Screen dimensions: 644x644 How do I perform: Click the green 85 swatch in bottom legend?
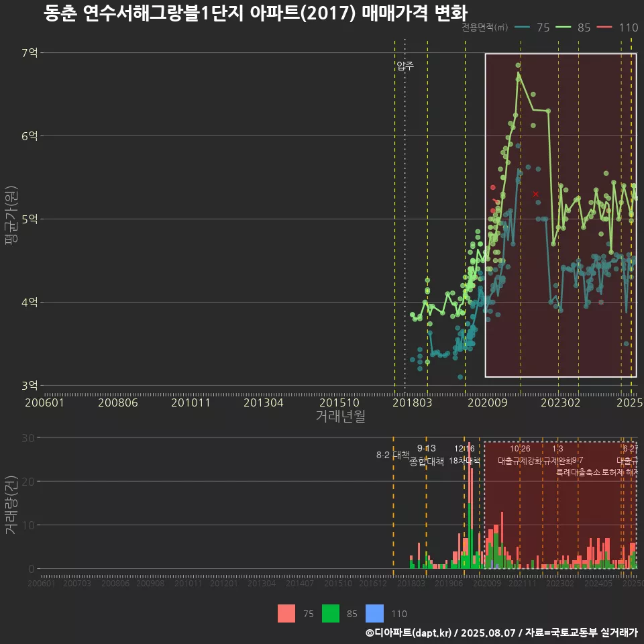click(x=331, y=614)
